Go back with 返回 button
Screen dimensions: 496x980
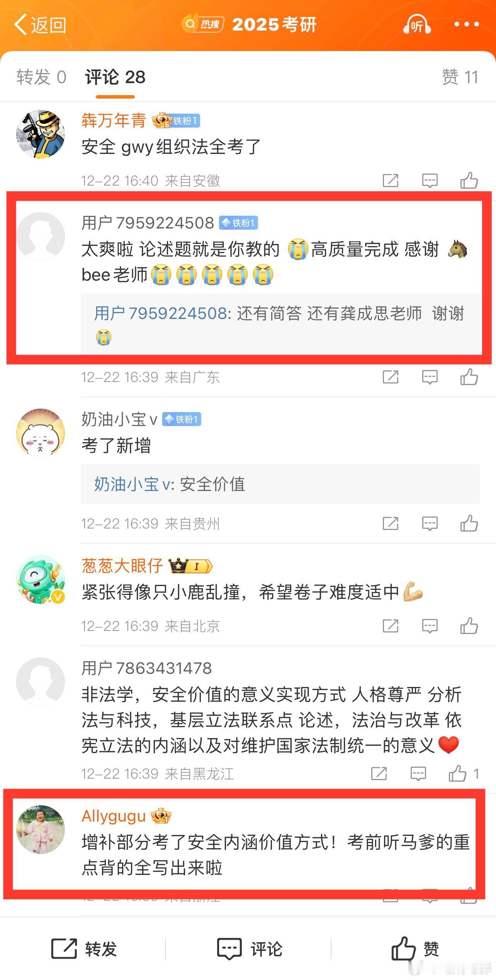pyautogui.click(x=40, y=25)
